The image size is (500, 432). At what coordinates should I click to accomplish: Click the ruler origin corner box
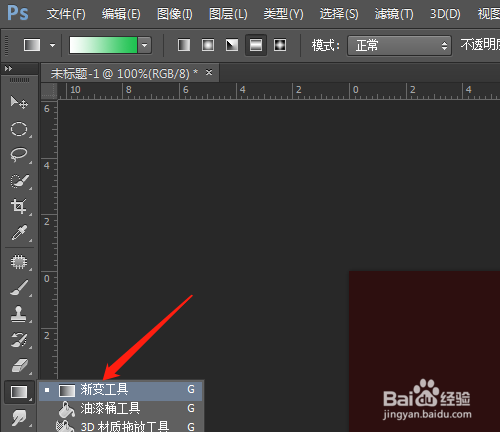[49, 91]
